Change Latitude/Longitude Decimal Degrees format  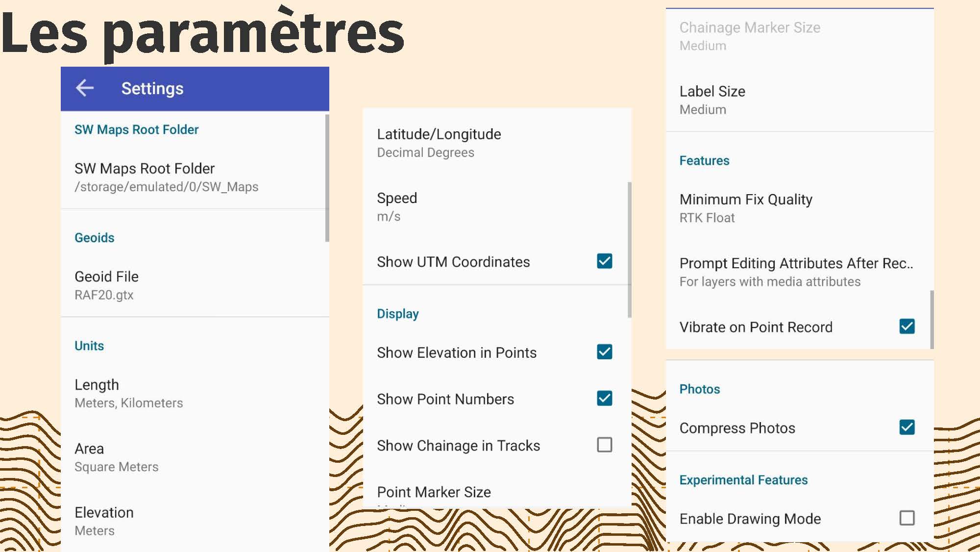[x=439, y=143]
